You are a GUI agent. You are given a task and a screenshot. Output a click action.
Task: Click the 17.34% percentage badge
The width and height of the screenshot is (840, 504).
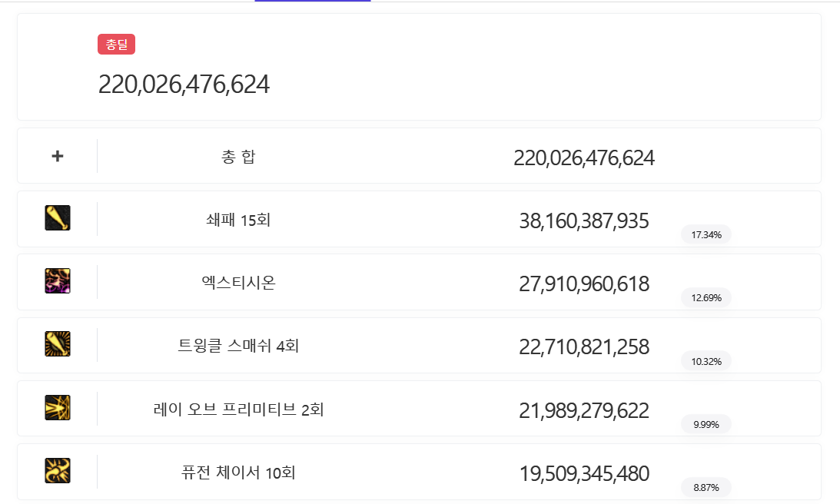click(x=706, y=234)
